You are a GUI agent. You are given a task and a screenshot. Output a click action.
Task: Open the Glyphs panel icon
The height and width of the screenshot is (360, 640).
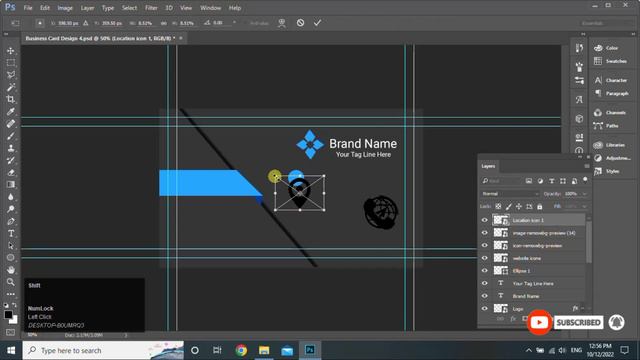579,99
